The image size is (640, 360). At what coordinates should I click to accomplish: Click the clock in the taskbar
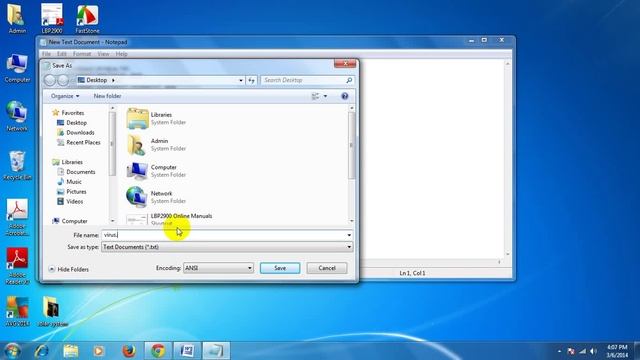coord(617,351)
